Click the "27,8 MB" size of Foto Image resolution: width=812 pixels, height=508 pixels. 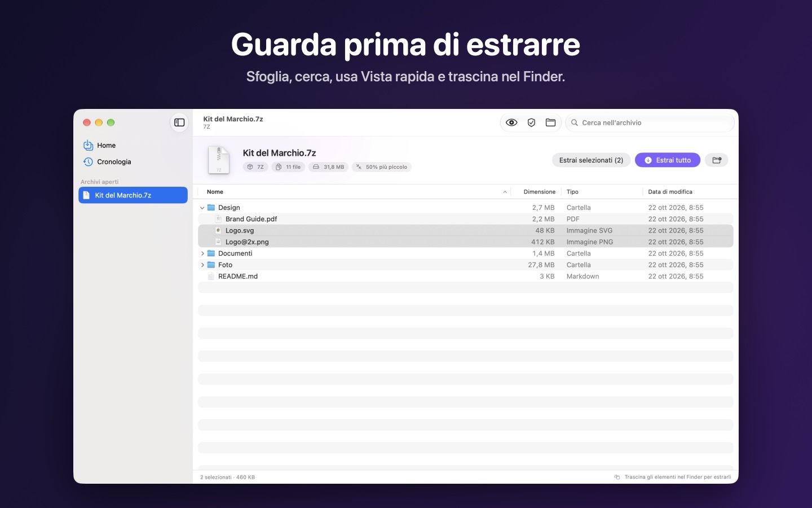[x=541, y=265]
